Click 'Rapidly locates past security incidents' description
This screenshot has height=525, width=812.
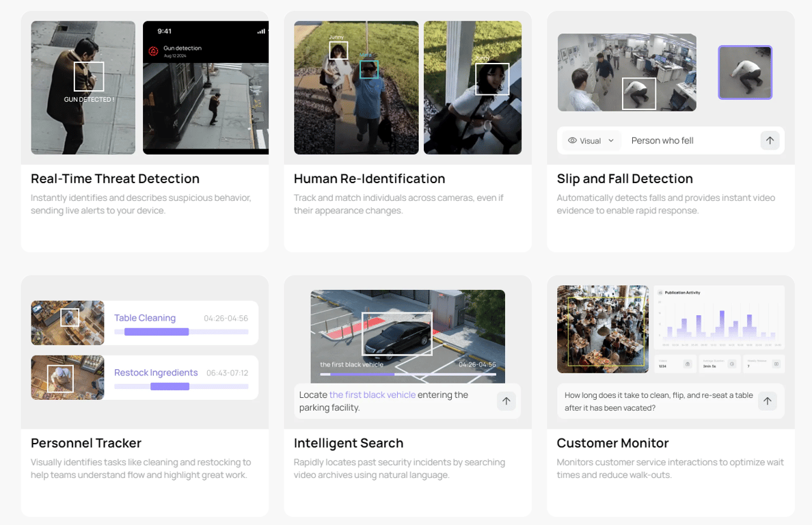coord(399,468)
